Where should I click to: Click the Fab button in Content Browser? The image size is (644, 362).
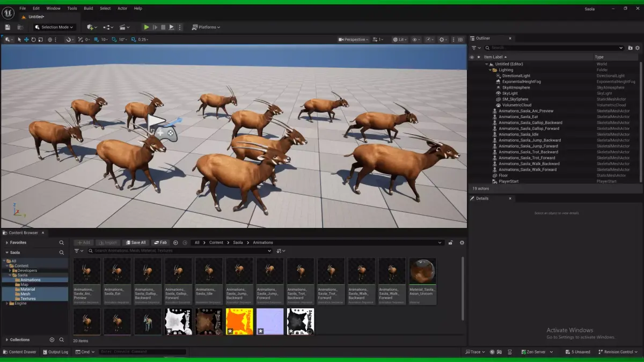coord(160,243)
